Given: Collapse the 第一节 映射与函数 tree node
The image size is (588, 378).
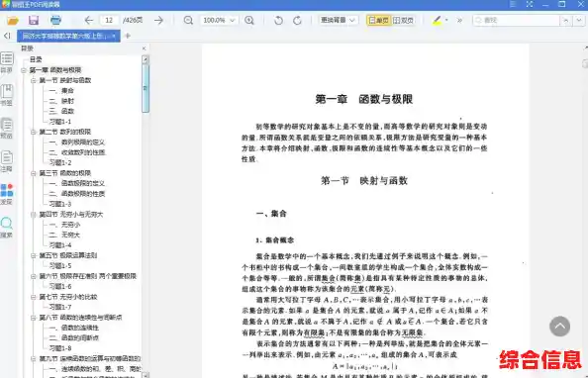Looking at the screenshot, I should pyautogui.click(x=34, y=80).
